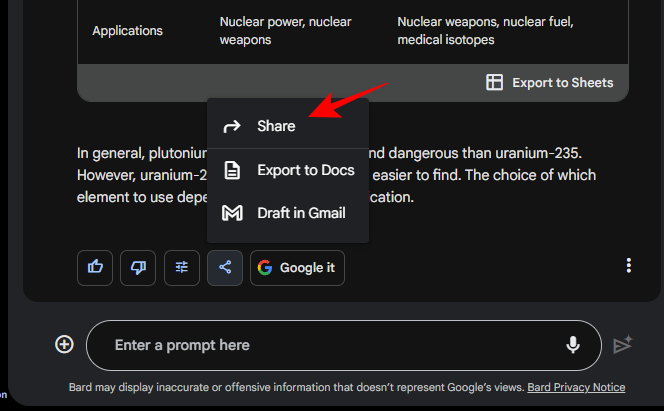The image size is (664, 411).
Task: Click the 'Applications' table cell
Action: click(127, 30)
